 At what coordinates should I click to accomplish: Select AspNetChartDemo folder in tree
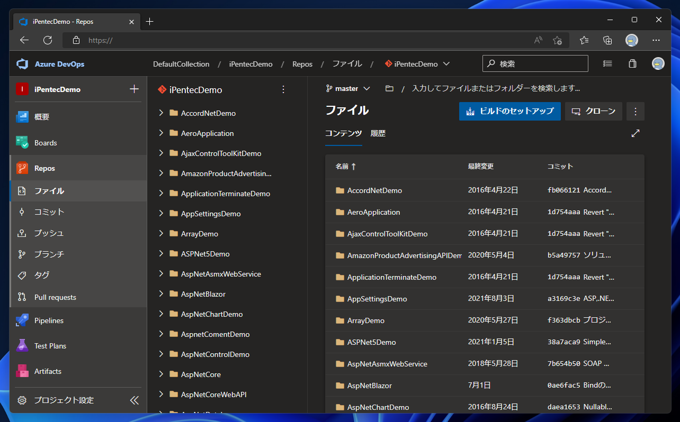212,314
